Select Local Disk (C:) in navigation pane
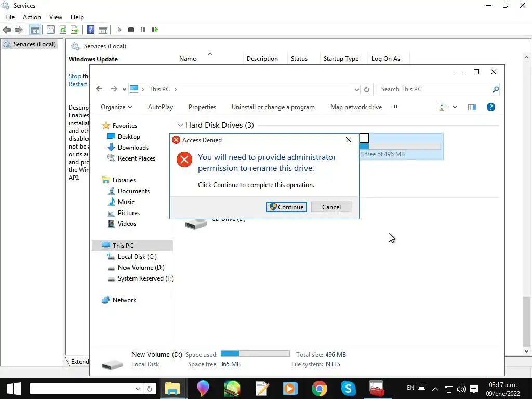The image size is (532, 399). click(131, 257)
